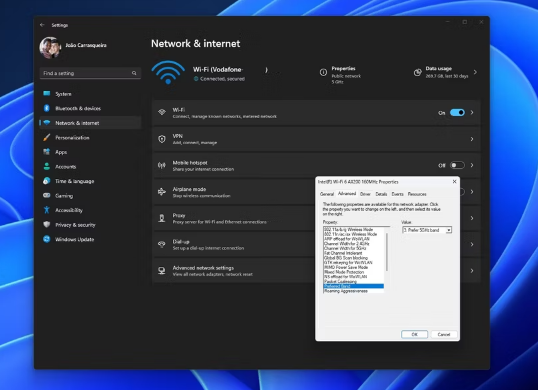Viewport: 538px width, 390px height.
Task: Open the João Carrasqueira account name
Action: 86,45
